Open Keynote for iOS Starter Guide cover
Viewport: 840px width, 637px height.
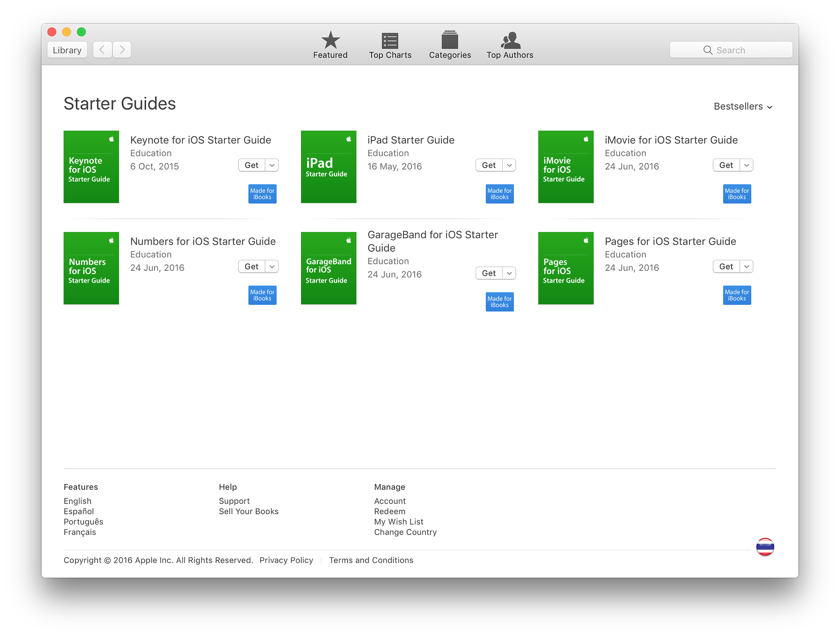click(91, 167)
